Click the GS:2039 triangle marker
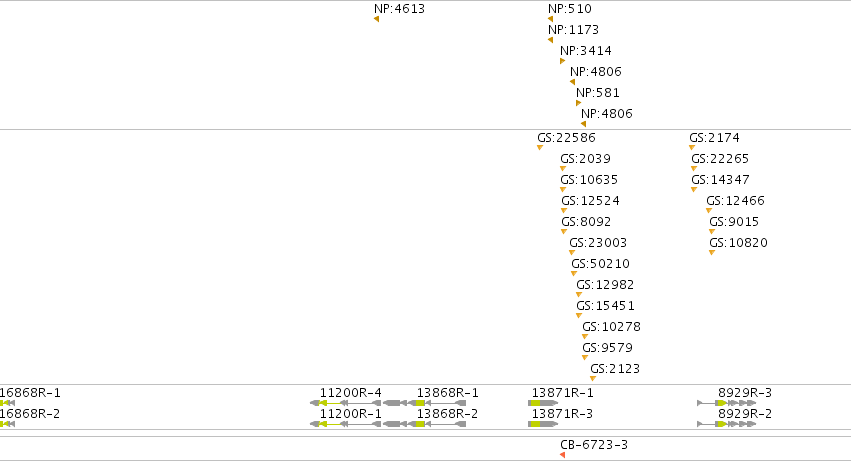Viewport: 851px width, 461px height. pos(563,169)
